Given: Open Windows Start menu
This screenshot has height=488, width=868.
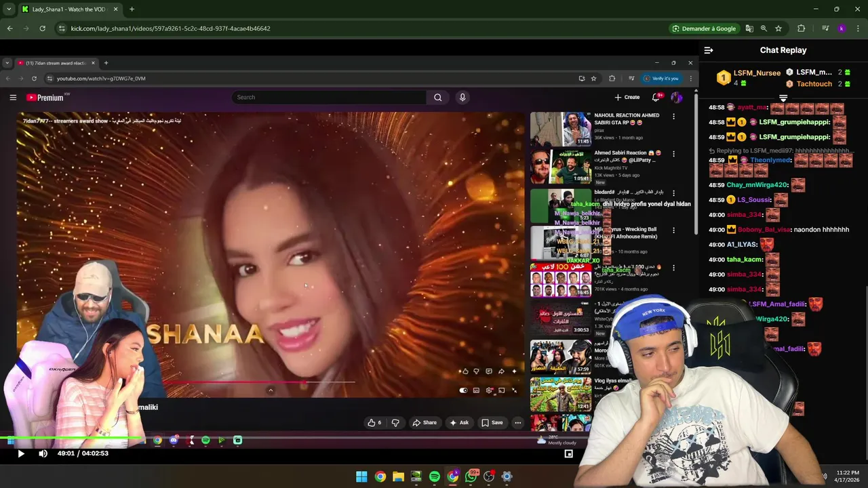Looking at the screenshot, I should pyautogui.click(x=361, y=476).
